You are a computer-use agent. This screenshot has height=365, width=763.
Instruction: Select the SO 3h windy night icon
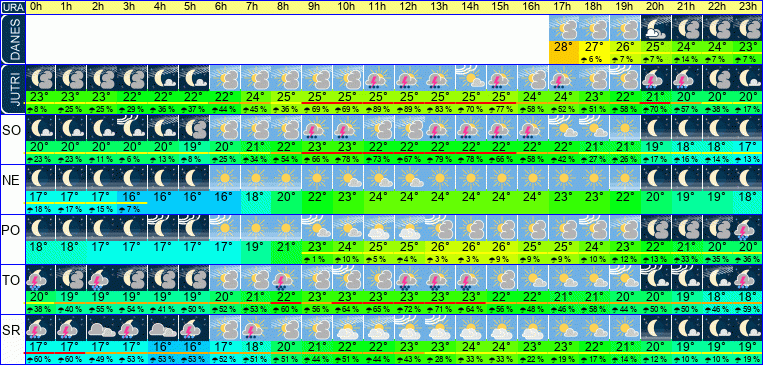click(132, 128)
